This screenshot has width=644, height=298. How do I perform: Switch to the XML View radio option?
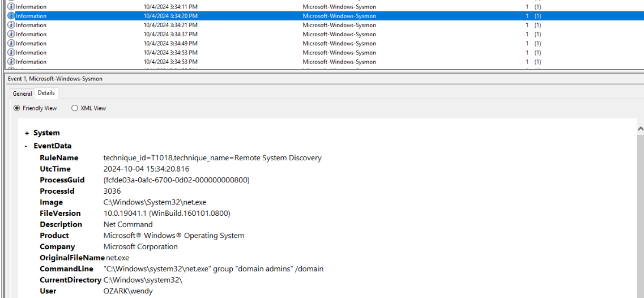(75, 108)
